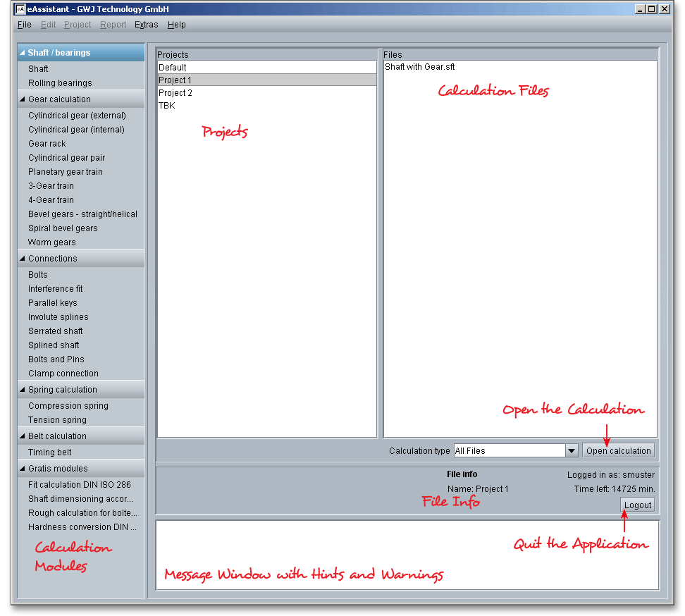Open the File menu
Screen dimensions: 685x616
coord(24,25)
